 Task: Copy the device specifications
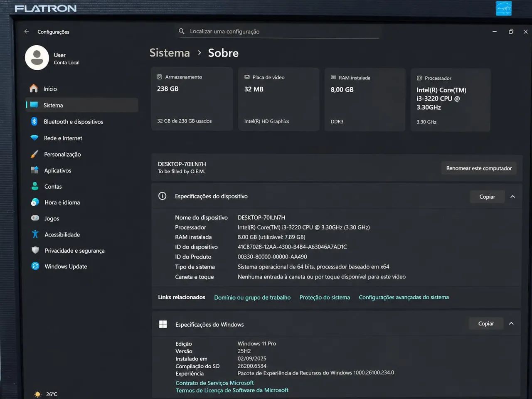click(487, 197)
